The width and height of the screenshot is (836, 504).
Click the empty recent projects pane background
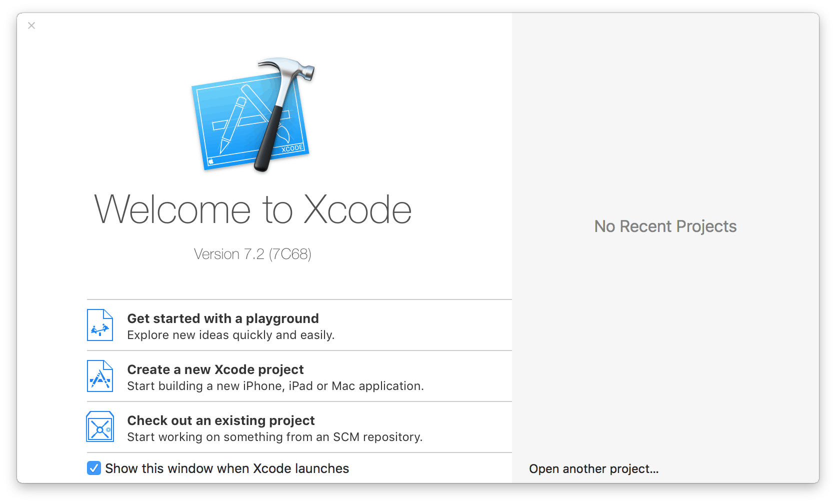(665, 350)
